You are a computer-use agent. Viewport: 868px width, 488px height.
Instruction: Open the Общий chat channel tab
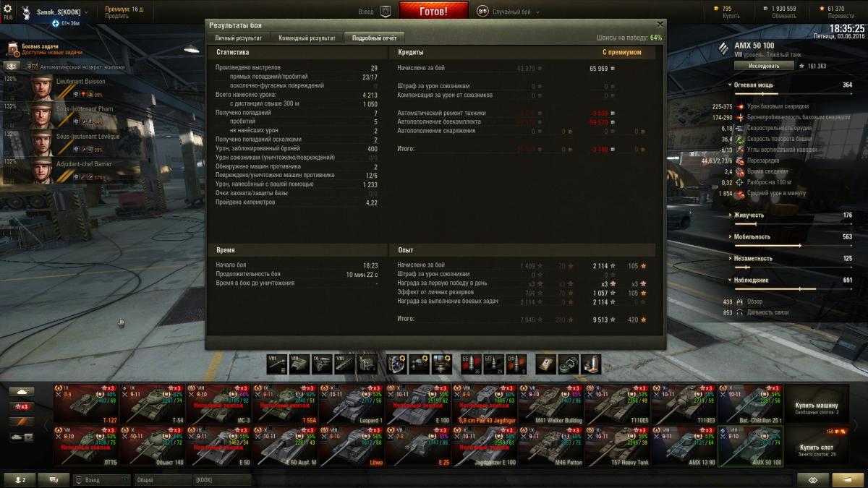pyautogui.click(x=163, y=479)
